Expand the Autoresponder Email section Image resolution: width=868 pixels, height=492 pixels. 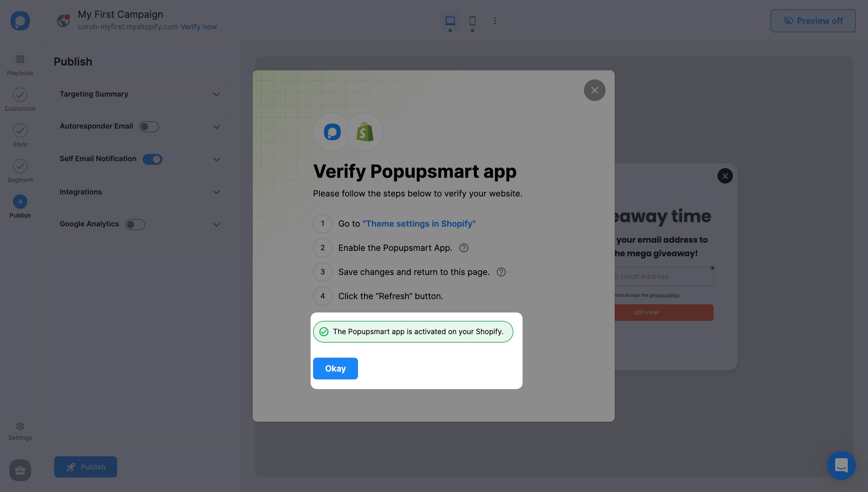(217, 127)
